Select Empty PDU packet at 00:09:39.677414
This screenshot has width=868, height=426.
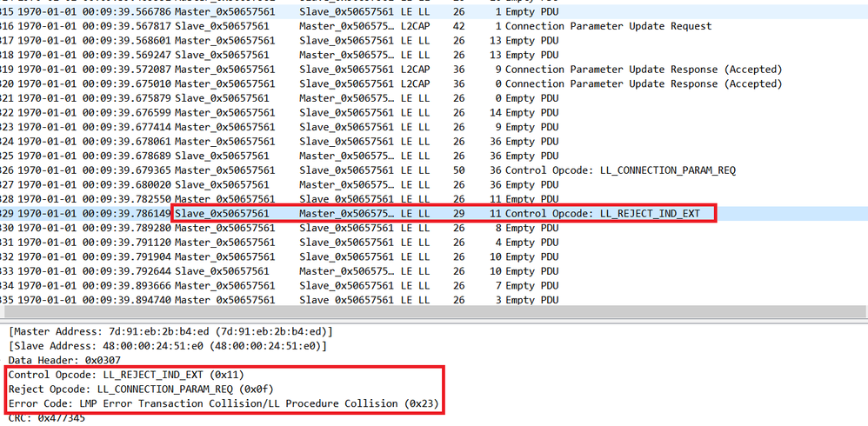click(x=434, y=127)
